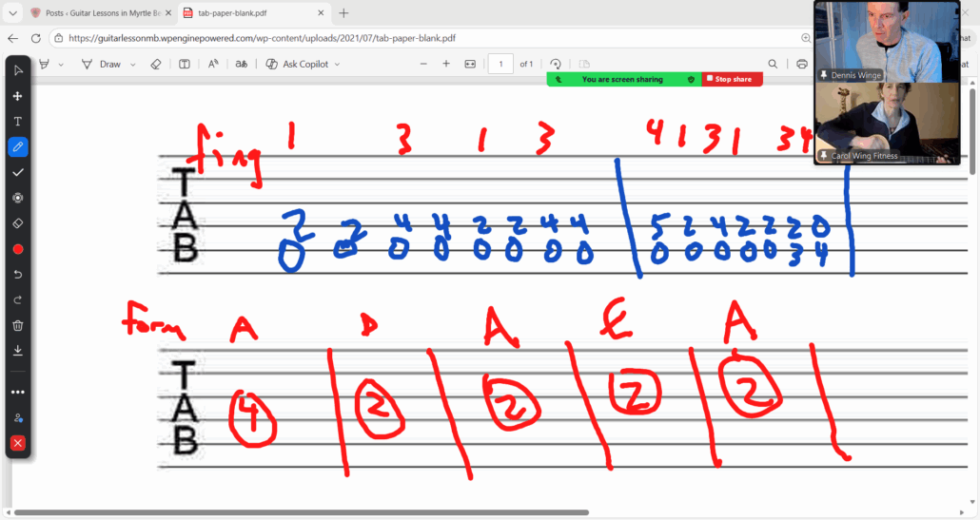The image size is (980, 520).
Task: Toggle the Draw tool in PDF toolbar
Action: pos(102,64)
